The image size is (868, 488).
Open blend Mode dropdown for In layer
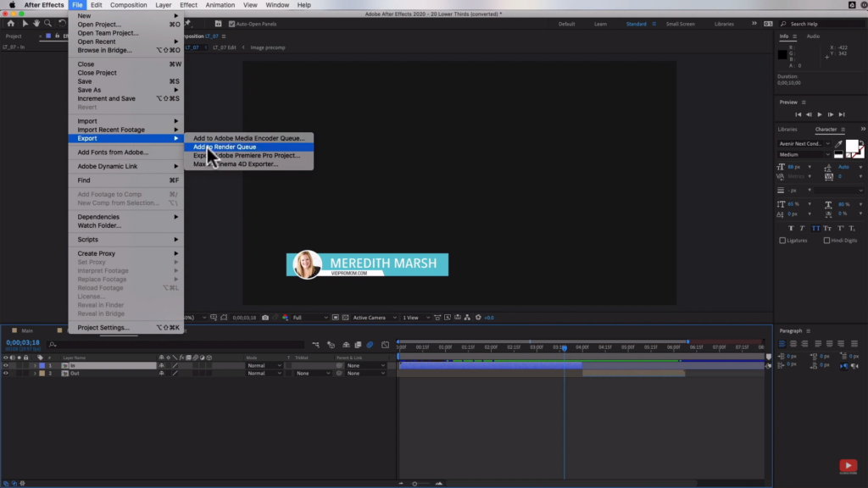[264, 366]
